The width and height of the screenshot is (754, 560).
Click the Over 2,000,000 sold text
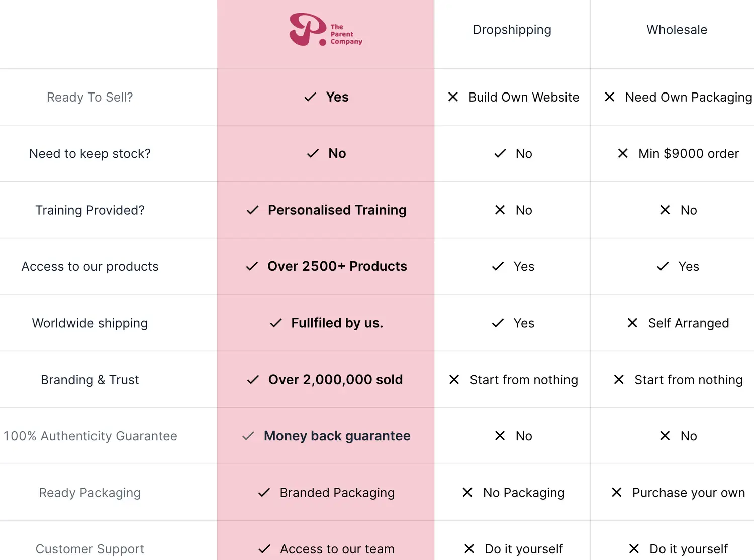(x=335, y=380)
